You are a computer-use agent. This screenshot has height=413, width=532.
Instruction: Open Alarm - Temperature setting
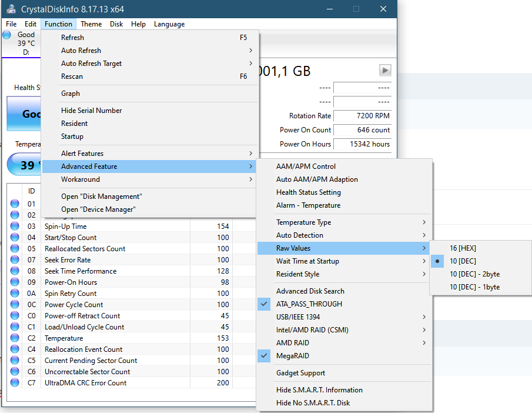[344, 205]
